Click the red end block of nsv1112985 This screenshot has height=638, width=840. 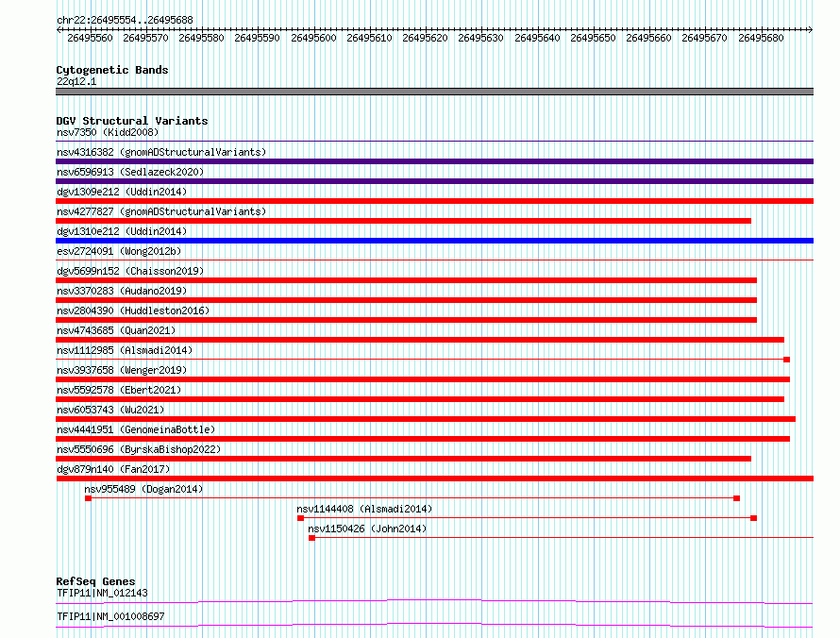click(786, 360)
